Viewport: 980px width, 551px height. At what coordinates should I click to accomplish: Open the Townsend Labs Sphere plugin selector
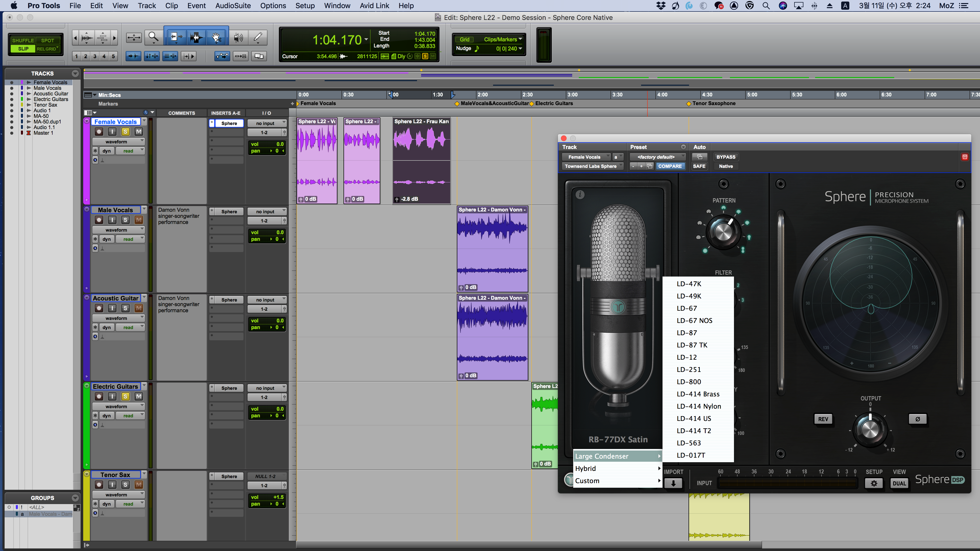593,166
